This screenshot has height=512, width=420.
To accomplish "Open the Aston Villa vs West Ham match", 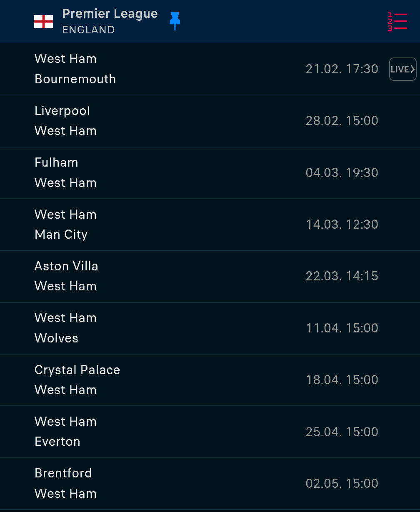I will pyautogui.click(x=210, y=276).
